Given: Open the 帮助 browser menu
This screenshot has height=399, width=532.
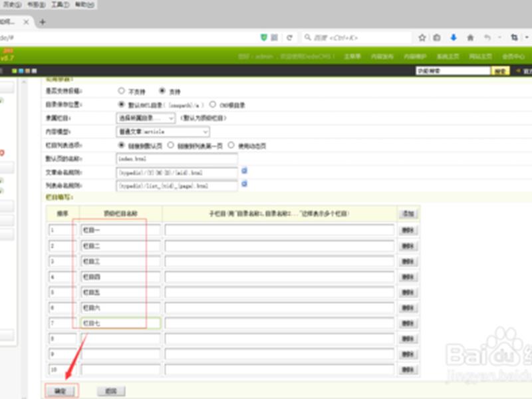Looking at the screenshot, I should pos(84,5).
